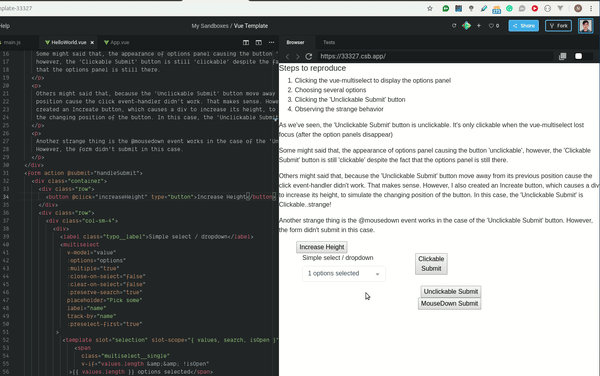The image size is (600, 376).
Task: Click the sandbox refresh icon in the header
Action: [454, 26]
